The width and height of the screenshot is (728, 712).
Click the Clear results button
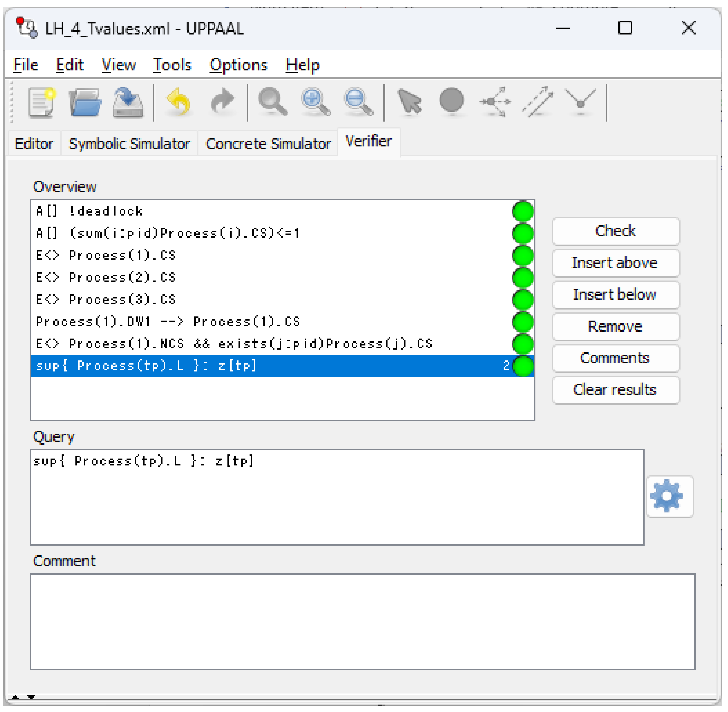616,390
